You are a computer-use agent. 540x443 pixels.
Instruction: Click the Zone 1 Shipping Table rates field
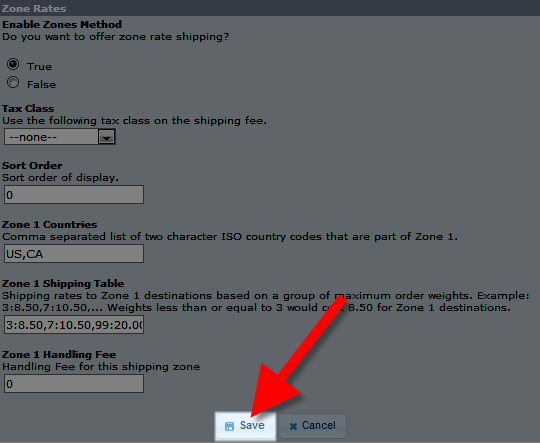(x=74, y=324)
